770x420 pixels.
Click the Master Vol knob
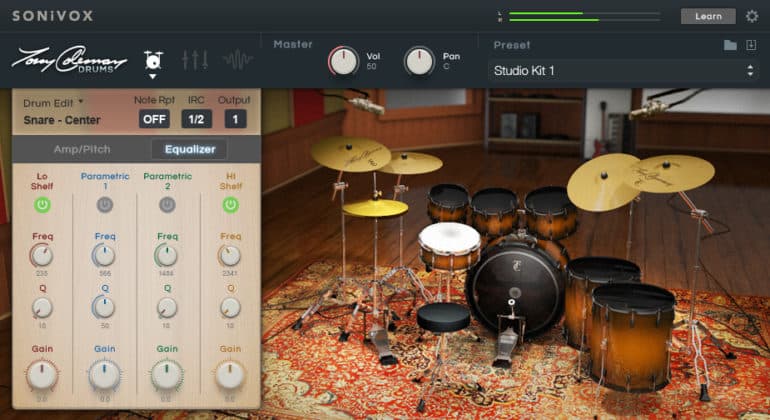pyautogui.click(x=343, y=61)
